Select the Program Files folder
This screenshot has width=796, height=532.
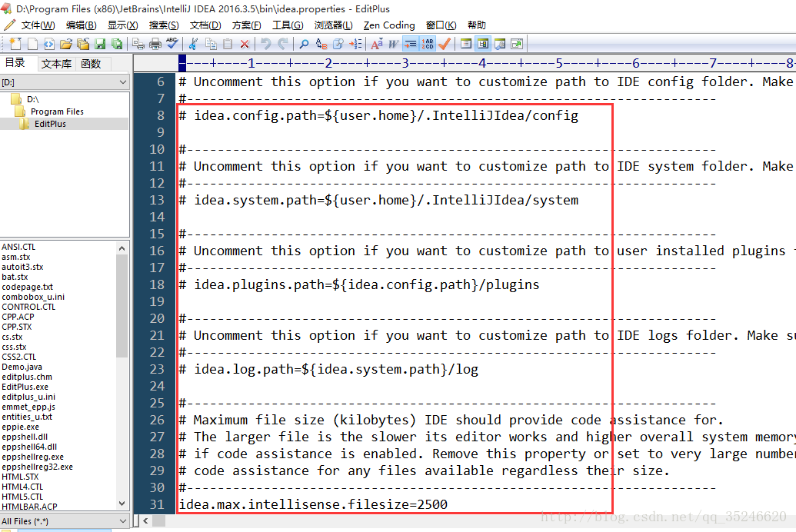[57, 111]
